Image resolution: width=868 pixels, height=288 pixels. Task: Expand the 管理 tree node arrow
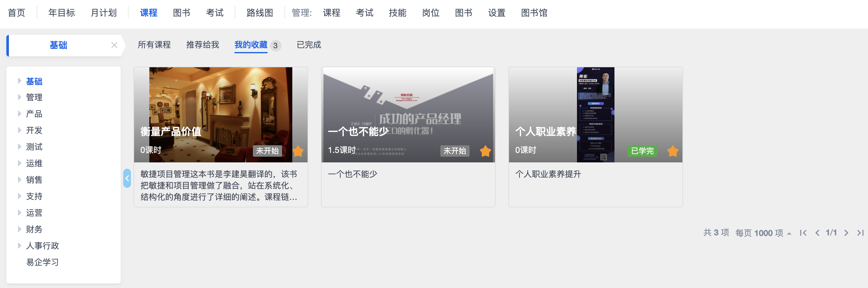20,97
